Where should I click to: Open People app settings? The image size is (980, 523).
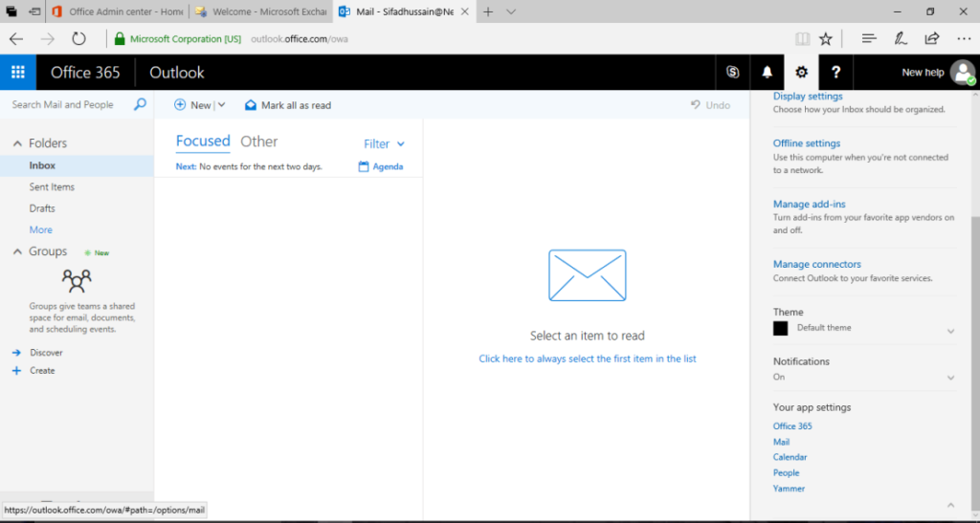pos(787,473)
